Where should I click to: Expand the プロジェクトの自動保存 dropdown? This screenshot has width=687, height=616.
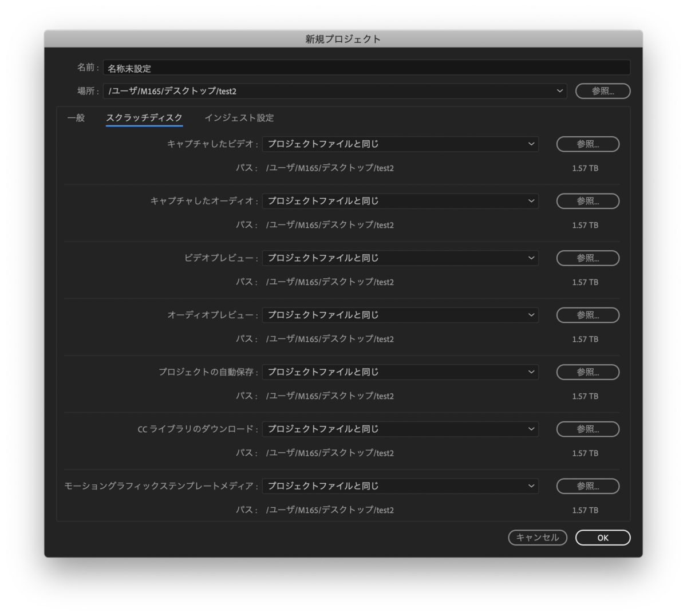(400, 372)
